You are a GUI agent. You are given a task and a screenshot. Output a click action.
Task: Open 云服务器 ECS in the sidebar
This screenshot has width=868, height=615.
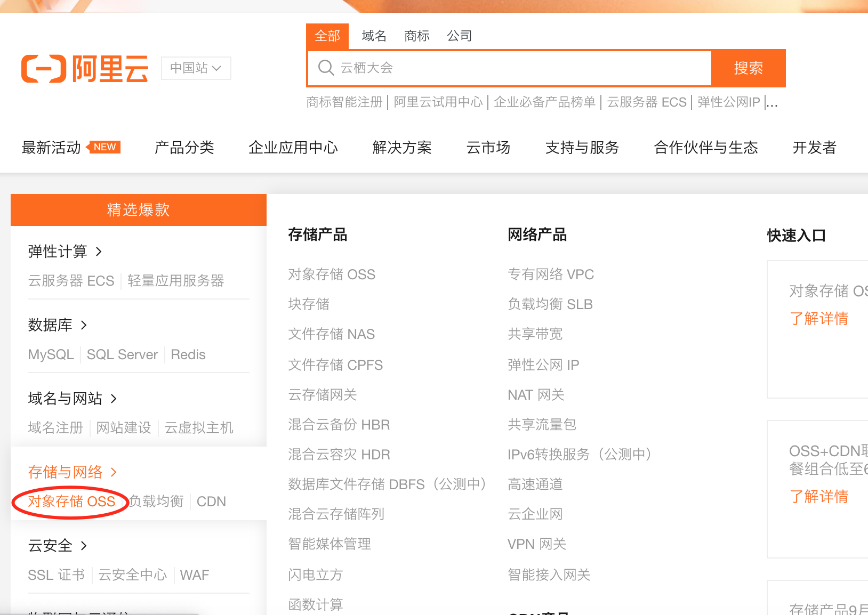(71, 281)
